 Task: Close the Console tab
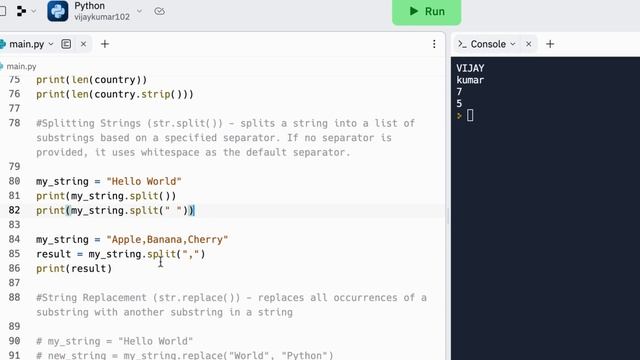point(529,44)
